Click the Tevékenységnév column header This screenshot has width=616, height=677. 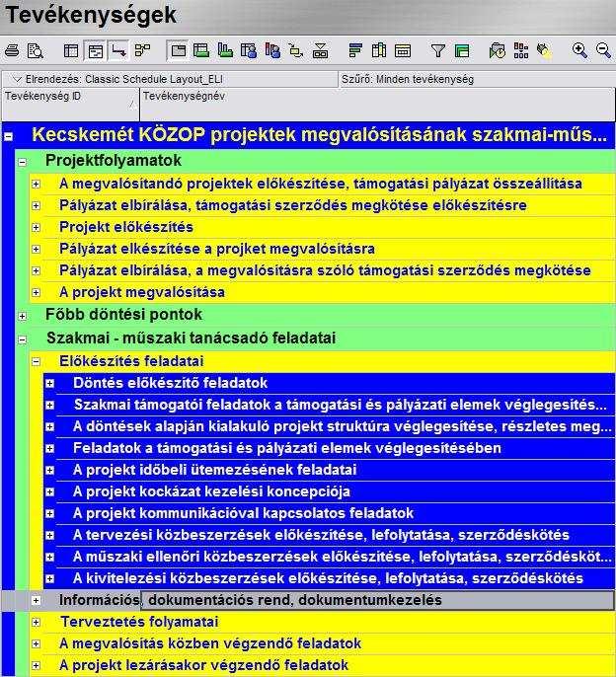377,104
